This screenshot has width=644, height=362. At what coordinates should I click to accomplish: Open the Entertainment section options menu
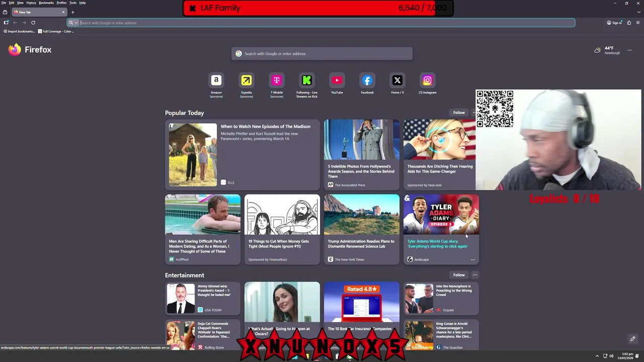[474, 275]
